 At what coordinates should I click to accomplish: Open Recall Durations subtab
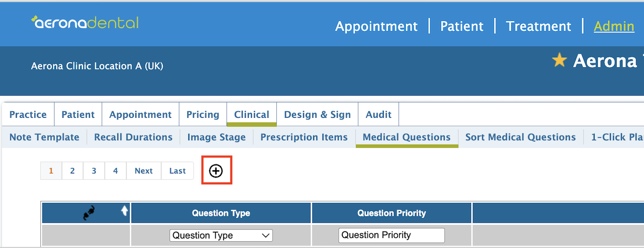(133, 137)
